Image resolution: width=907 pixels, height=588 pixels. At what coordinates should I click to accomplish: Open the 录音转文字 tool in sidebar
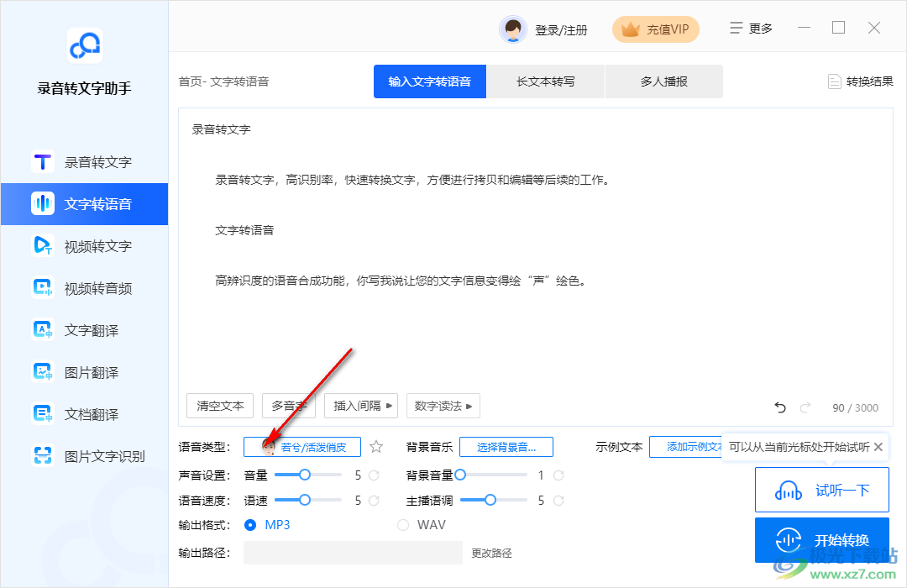pos(84,161)
